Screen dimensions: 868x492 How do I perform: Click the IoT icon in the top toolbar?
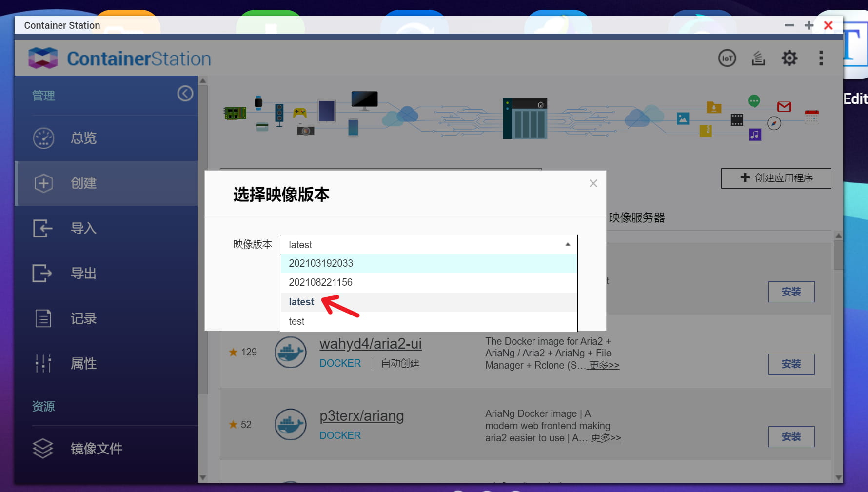point(727,58)
